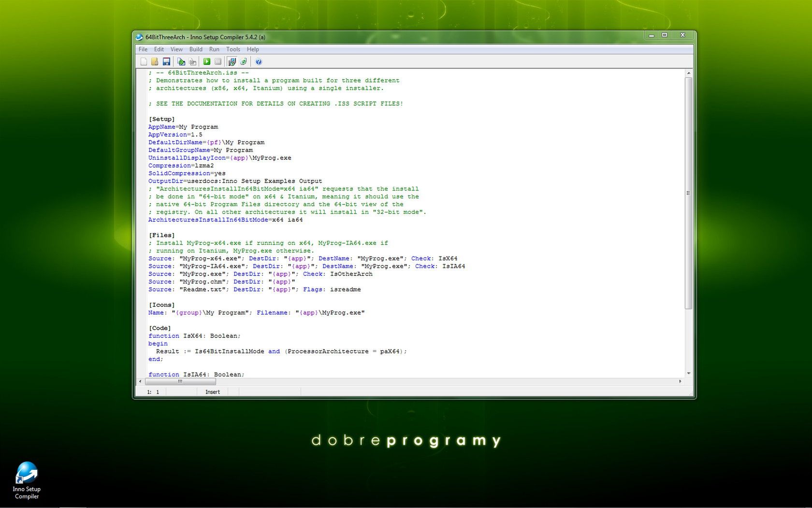
Task: Click the UninstallDisplayIcon line
Action: (220, 158)
